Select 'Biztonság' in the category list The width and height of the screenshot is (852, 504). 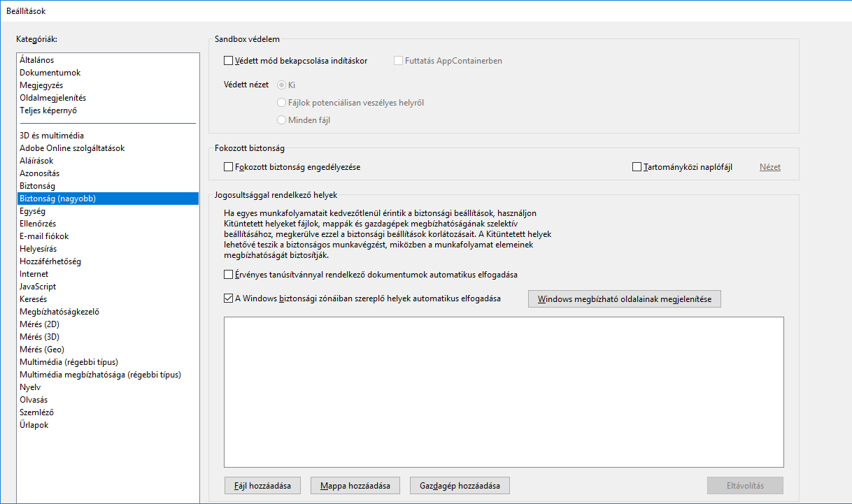pos(37,186)
